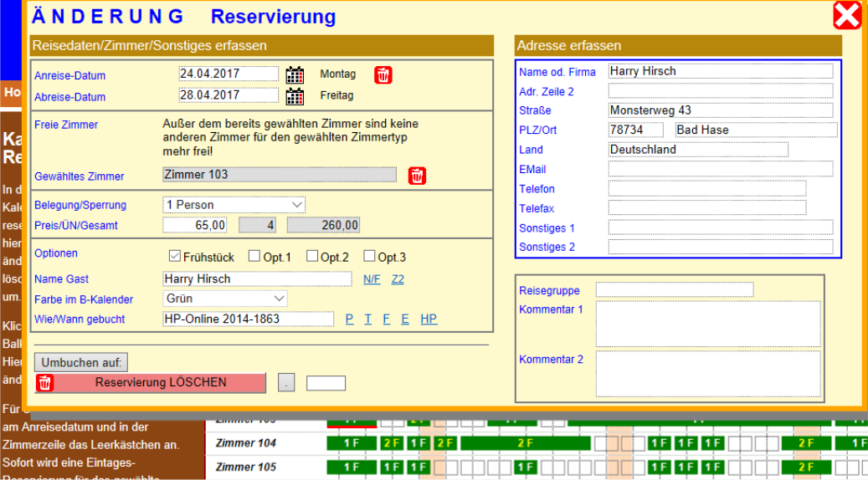868x480 pixels.
Task: Click the total price field 260,00
Action: (x=323, y=225)
